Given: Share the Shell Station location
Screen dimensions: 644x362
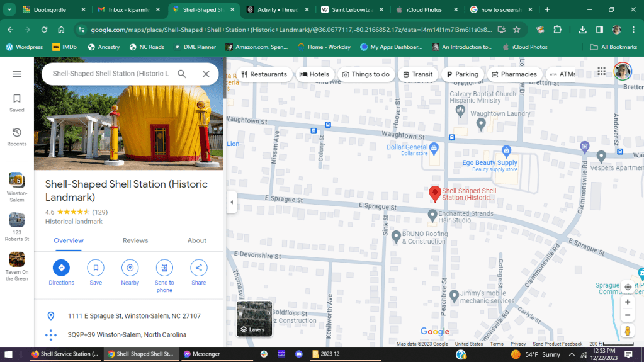Looking at the screenshot, I should [x=199, y=268].
